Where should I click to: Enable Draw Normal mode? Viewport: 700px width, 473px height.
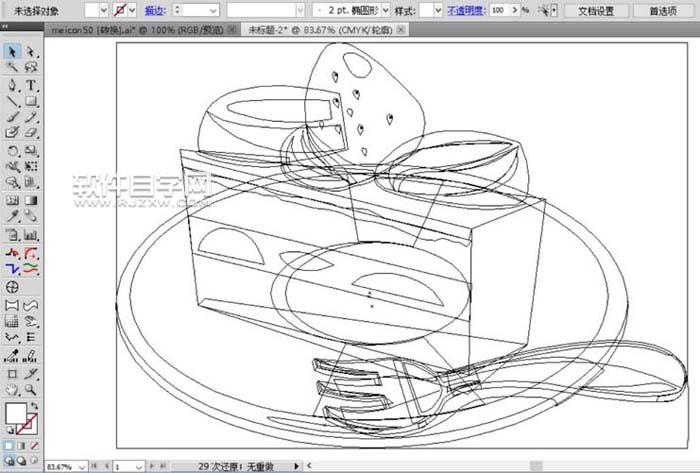pyautogui.click(x=9, y=460)
